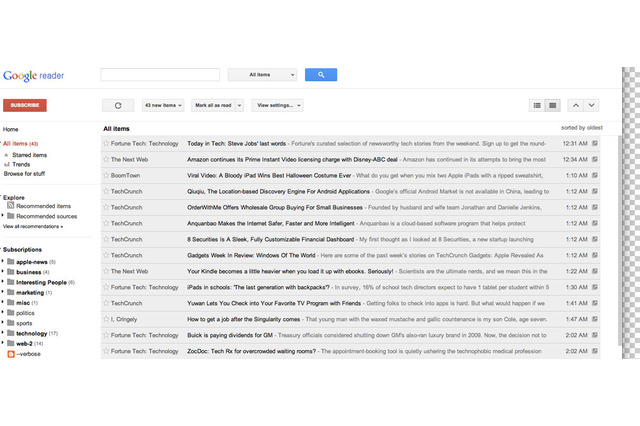The height and width of the screenshot is (426, 640).
Task: Refresh the feed list
Action: [118, 105]
